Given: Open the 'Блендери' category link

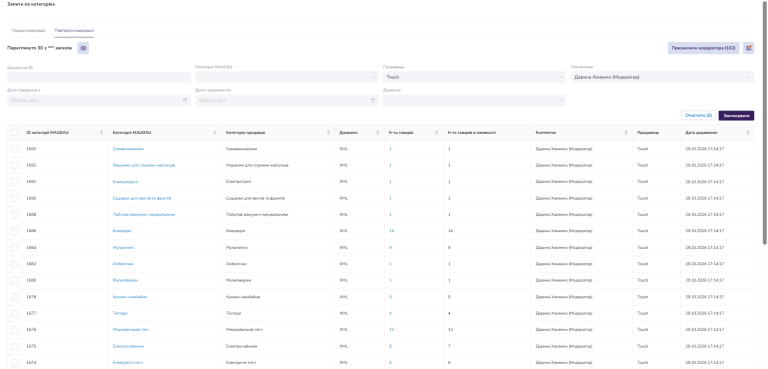Looking at the screenshot, I should coord(122,231).
